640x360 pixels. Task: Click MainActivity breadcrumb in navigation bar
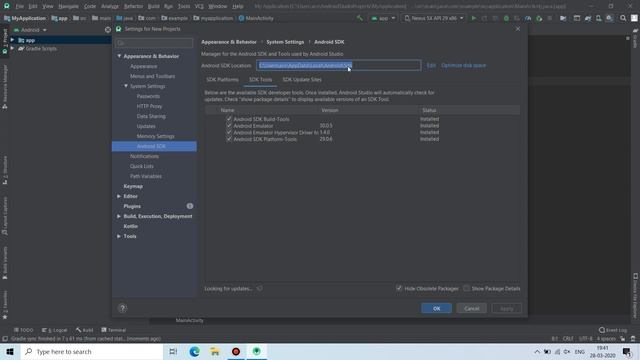click(256, 18)
